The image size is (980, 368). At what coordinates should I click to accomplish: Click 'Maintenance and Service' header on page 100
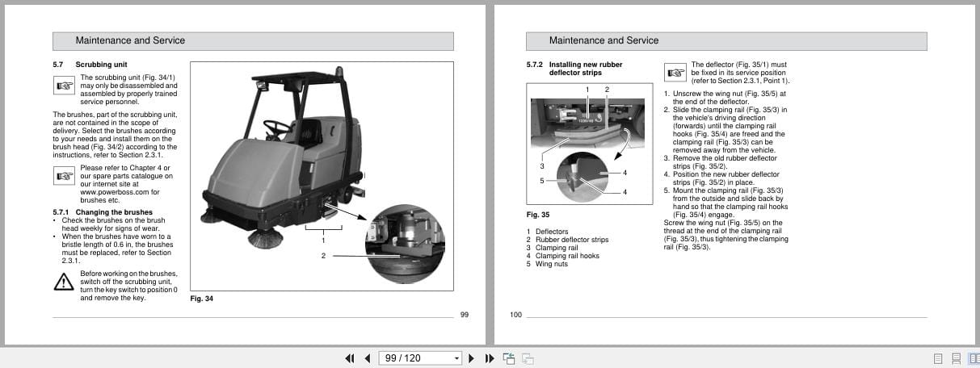point(604,40)
